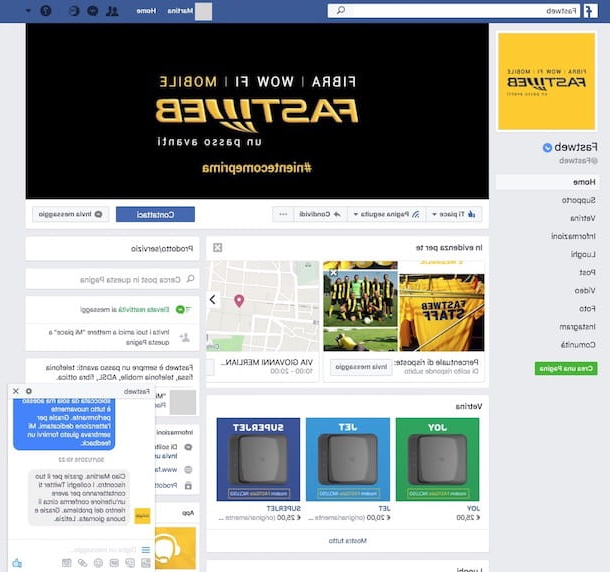Open Foto in the page sidebar
The width and height of the screenshot is (610, 572).
tap(587, 309)
